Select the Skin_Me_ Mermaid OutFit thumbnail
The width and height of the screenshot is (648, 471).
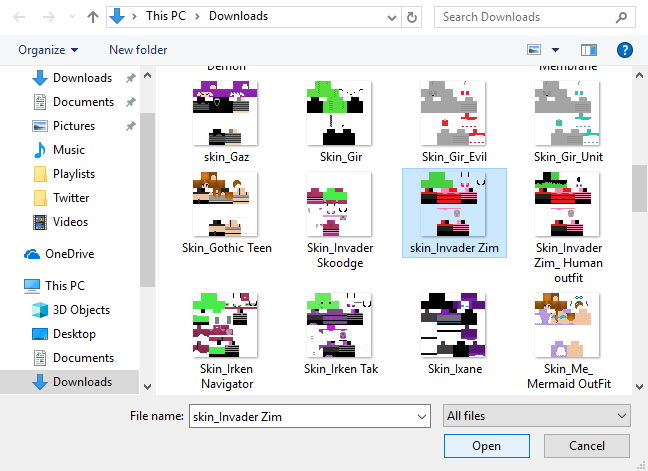pyautogui.click(x=567, y=325)
